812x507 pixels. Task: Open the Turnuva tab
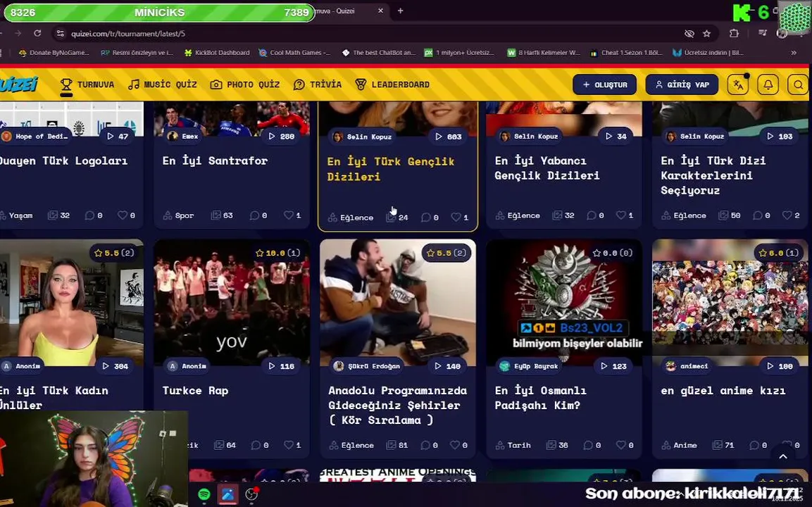point(87,84)
